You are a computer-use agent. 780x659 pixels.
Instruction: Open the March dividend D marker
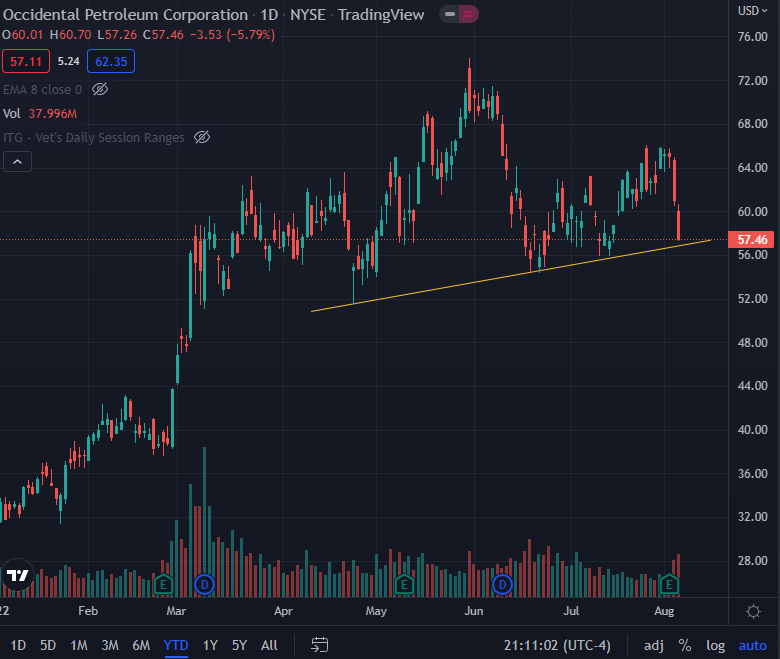pos(204,584)
